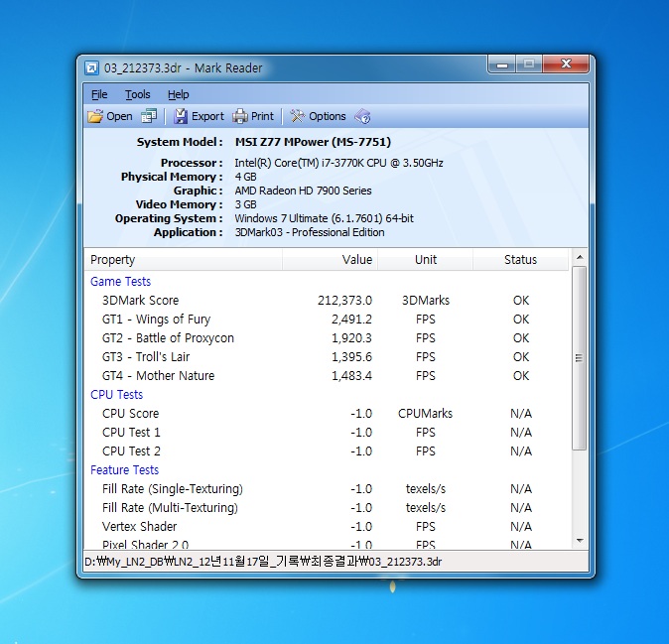Click the Options toolbar label
Viewport: 669px width, 644px height.
click(328, 116)
